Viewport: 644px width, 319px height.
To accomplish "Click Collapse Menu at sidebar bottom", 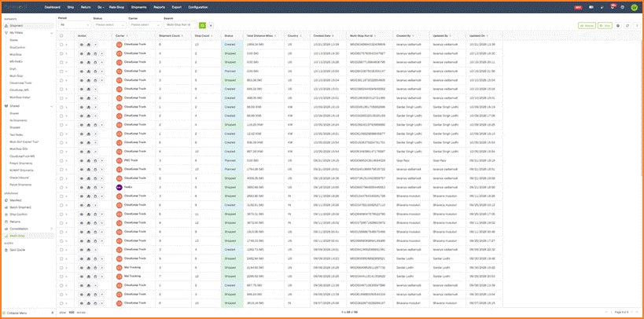I will point(17,313).
